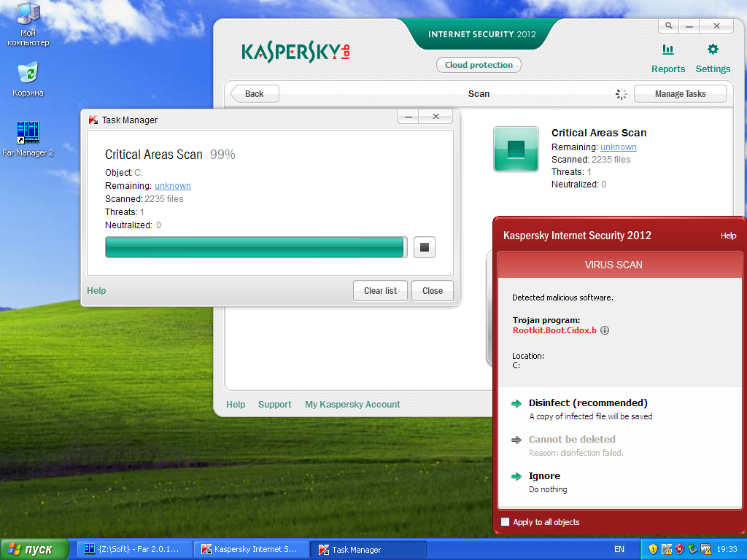
Task: Go Back in the Kaspersky Scan view
Action: point(255,94)
